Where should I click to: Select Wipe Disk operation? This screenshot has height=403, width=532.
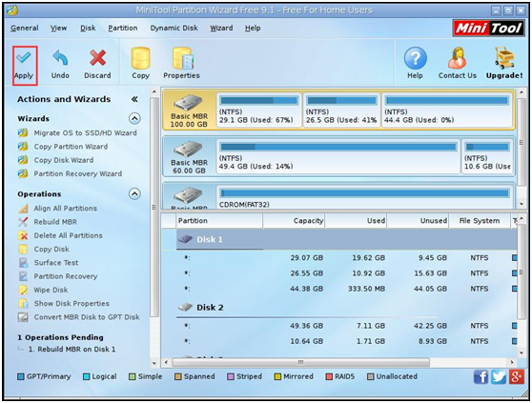(x=43, y=290)
